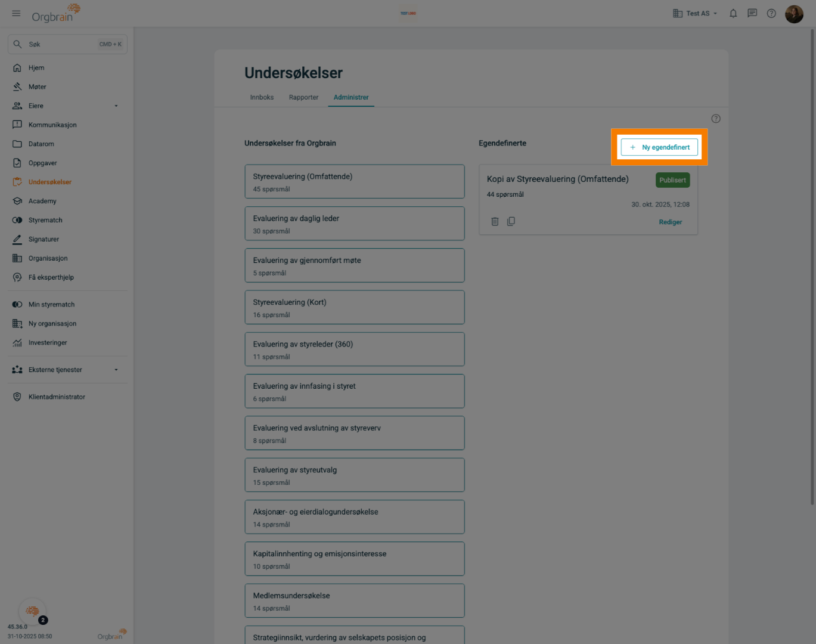This screenshot has height=644, width=816.
Task: Switch to the Rapporter tab
Action: pos(303,97)
